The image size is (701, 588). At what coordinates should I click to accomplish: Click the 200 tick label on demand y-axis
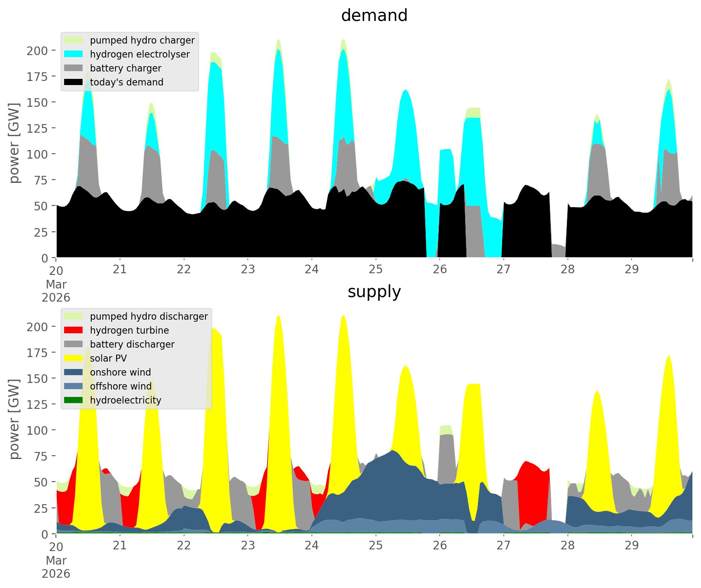37,51
